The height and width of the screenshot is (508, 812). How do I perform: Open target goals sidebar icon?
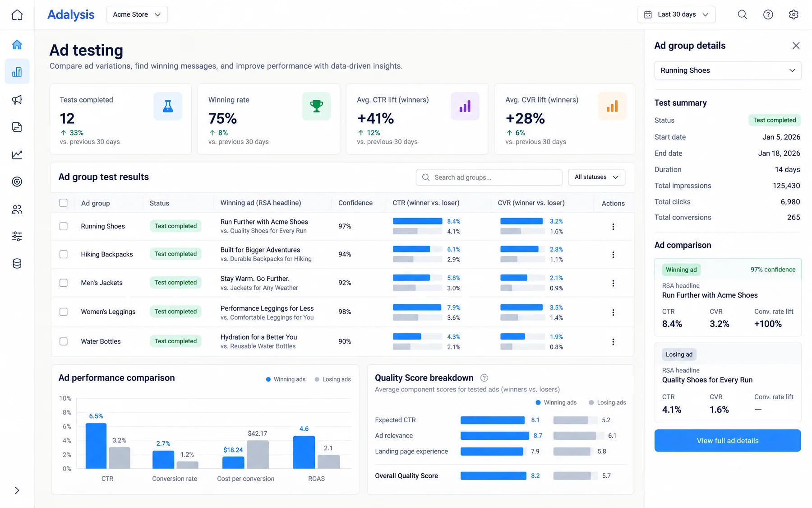pos(17,182)
